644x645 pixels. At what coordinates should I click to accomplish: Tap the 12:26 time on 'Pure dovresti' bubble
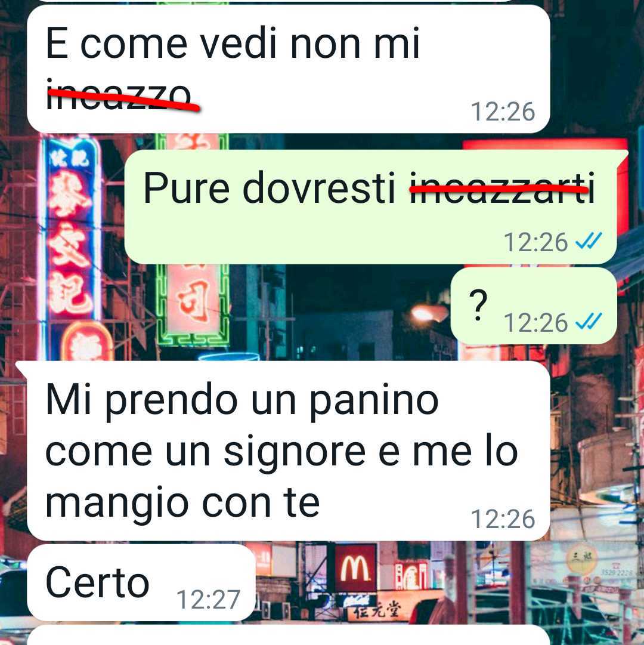(536, 242)
